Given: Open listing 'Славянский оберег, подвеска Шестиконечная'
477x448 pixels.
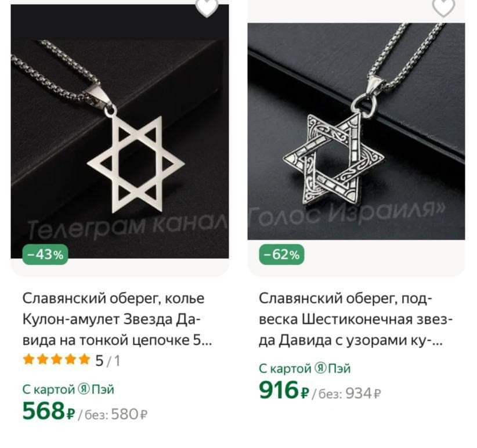Looking at the screenshot, I should click(x=356, y=319).
